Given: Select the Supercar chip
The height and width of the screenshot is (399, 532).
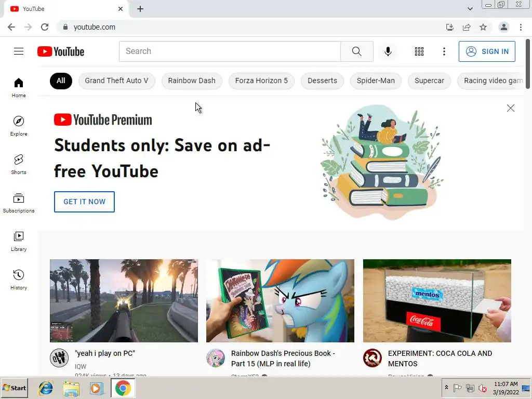Looking at the screenshot, I should (x=429, y=81).
